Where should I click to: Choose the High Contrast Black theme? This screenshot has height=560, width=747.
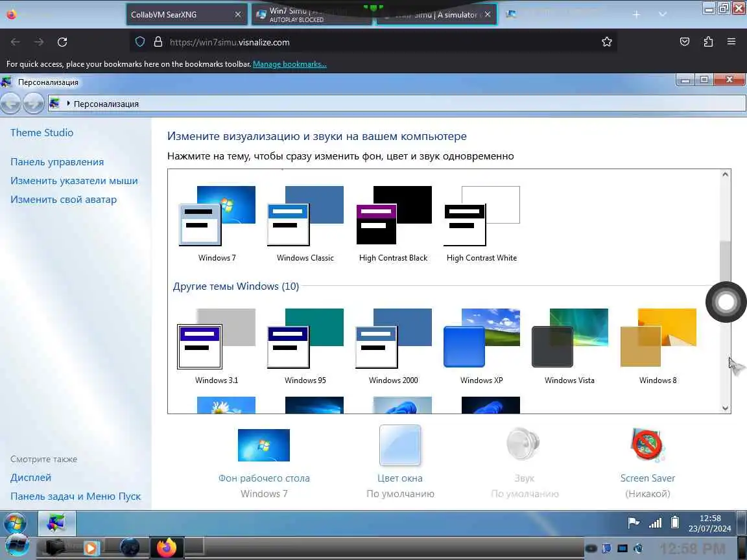point(394,224)
